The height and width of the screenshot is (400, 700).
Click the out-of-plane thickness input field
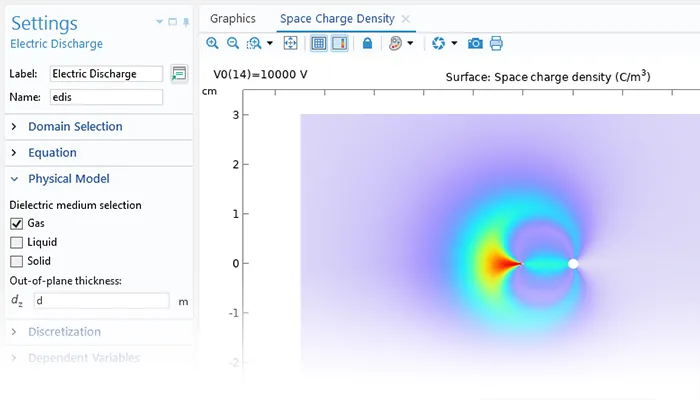(100, 300)
